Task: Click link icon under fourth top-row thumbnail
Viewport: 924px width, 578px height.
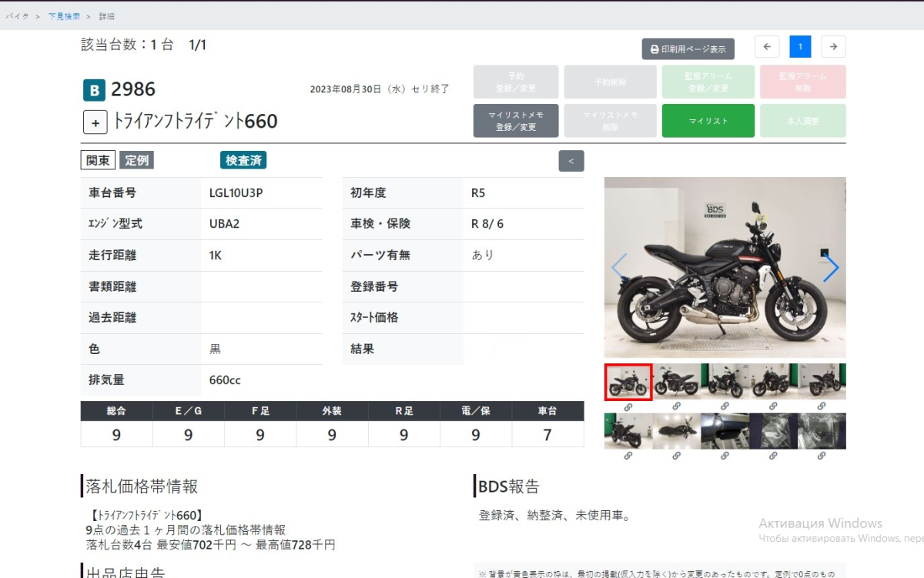Action: [x=773, y=406]
